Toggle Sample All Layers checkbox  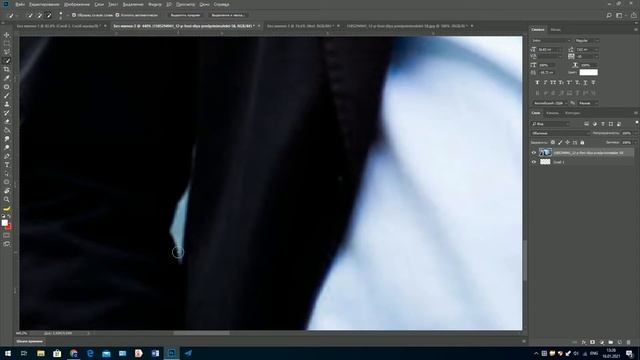(74, 15)
